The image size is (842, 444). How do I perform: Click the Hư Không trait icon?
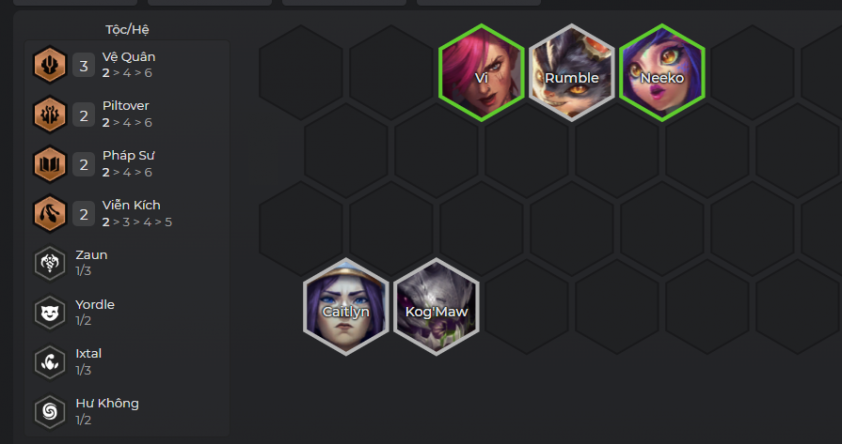point(49,412)
